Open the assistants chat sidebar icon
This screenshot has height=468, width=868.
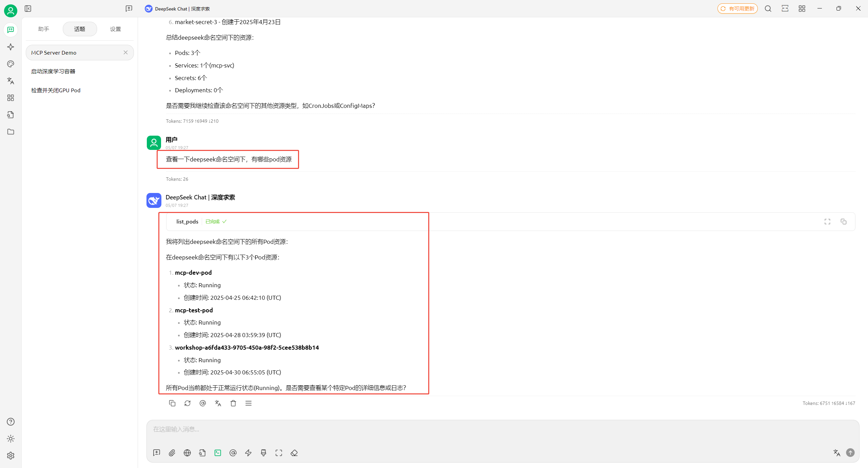11,30
